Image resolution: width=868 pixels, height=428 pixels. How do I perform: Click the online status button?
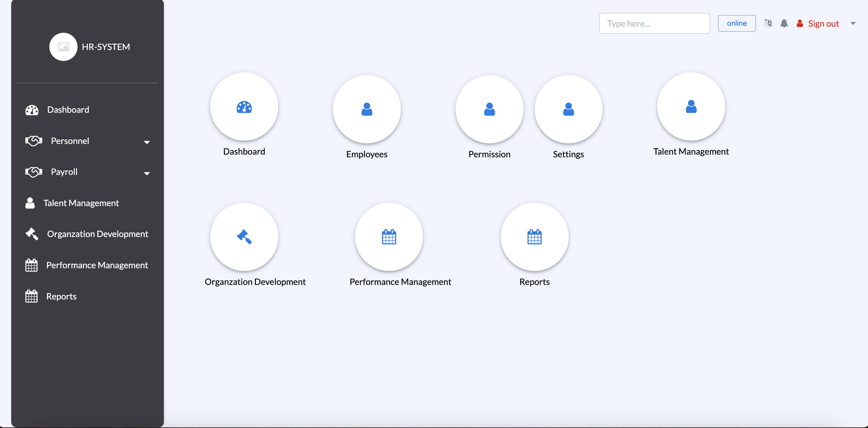tap(737, 23)
